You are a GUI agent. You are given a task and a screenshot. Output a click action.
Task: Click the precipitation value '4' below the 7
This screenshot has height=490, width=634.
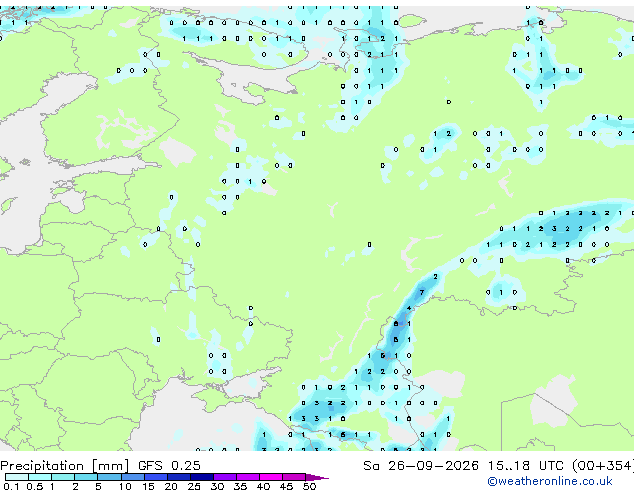pyautogui.click(x=409, y=308)
